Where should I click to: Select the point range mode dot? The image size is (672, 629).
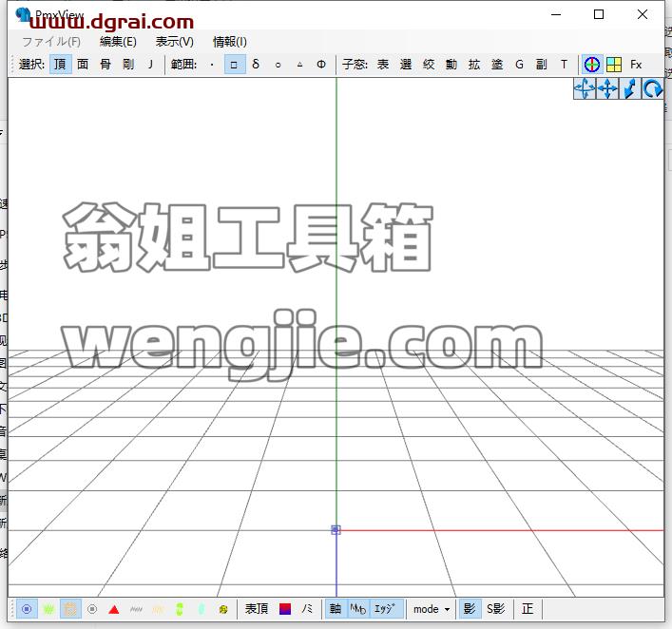212,65
